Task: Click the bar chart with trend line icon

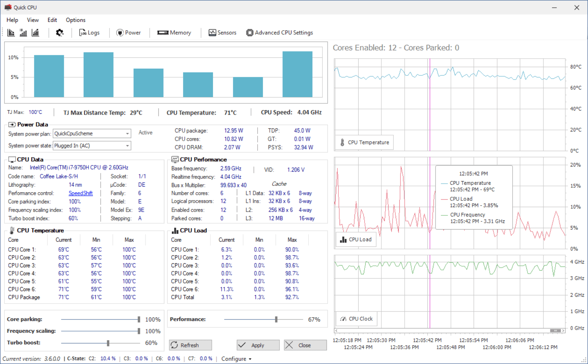Action: (x=35, y=33)
